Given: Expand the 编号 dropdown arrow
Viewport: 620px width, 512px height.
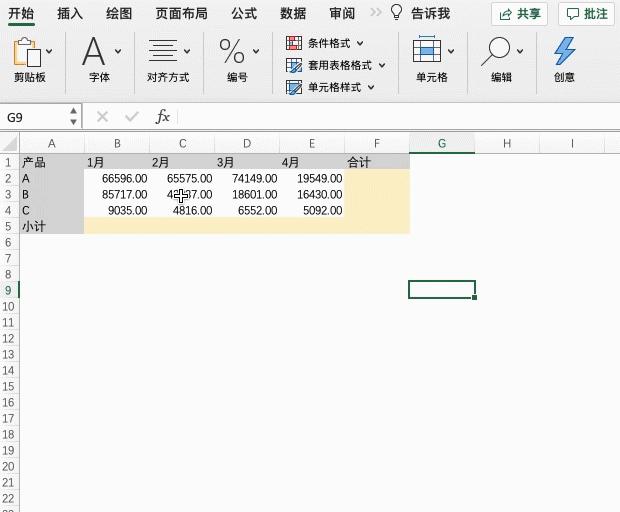Looking at the screenshot, I should (256, 51).
